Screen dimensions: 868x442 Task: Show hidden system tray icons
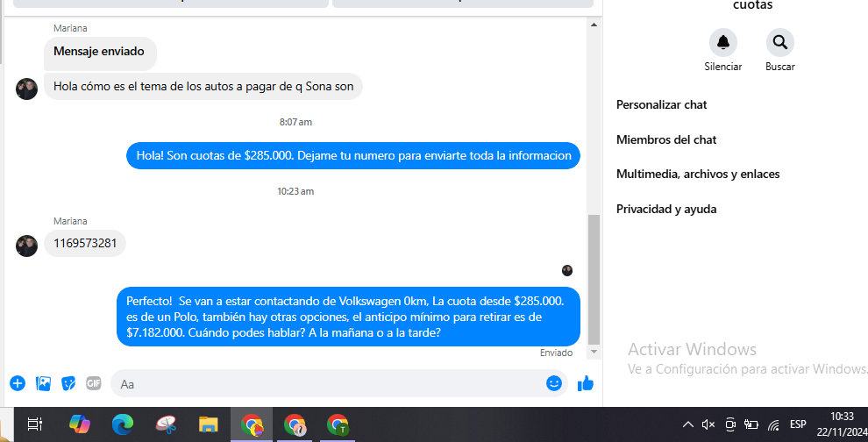coord(687,424)
